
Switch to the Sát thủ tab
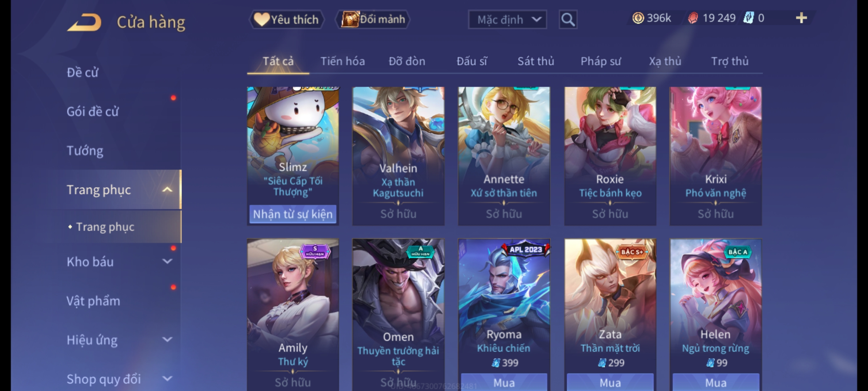536,61
